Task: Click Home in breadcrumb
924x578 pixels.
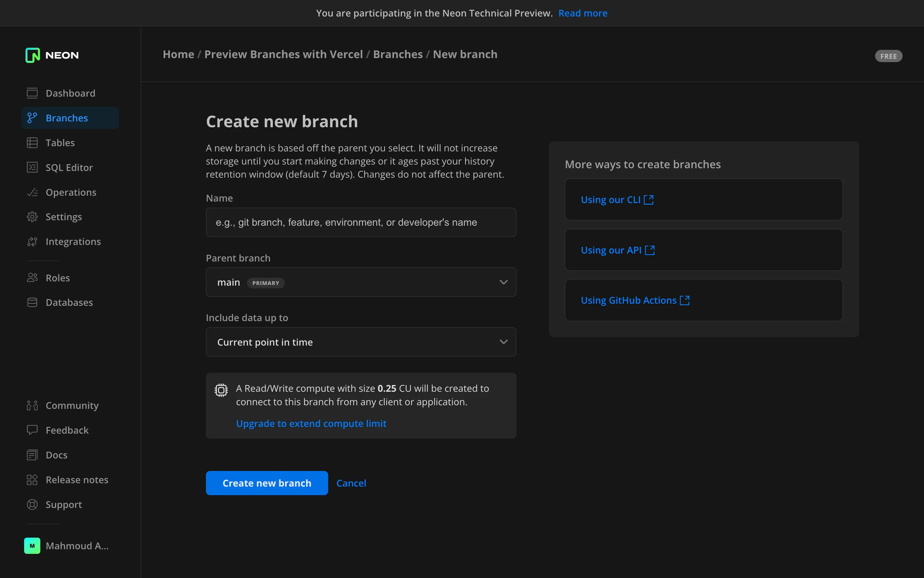Action: 178,54
